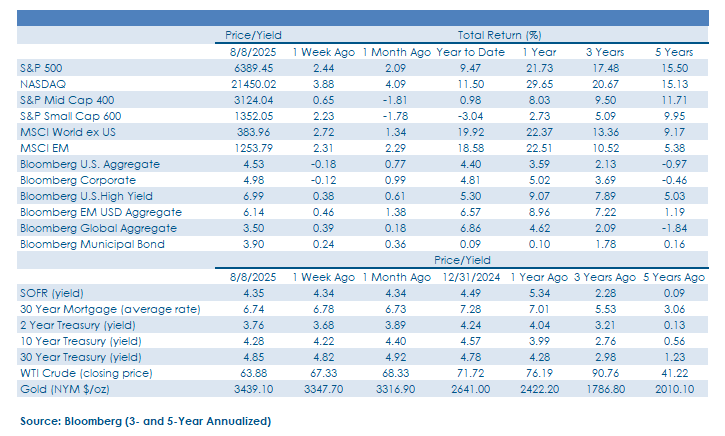This screenshot has width=725, height=436.
Task: Click the 1 Month Ago header in top table
Action: click(396, 52)
